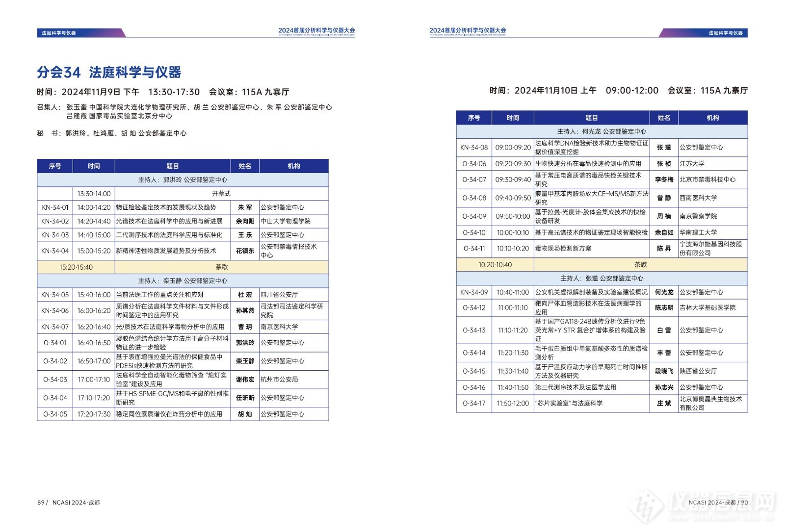Click the left page title '2024首届分析科学与仪器大会'

[x=316, y=30]
